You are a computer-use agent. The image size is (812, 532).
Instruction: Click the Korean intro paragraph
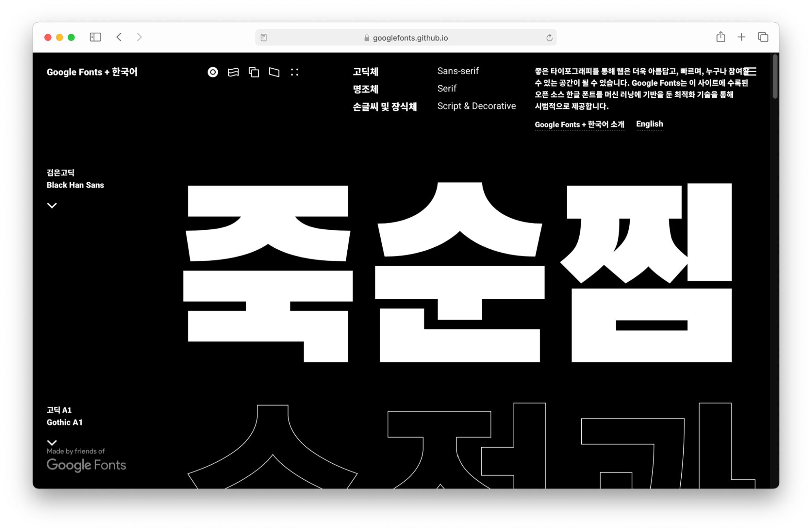pos(642,89)
